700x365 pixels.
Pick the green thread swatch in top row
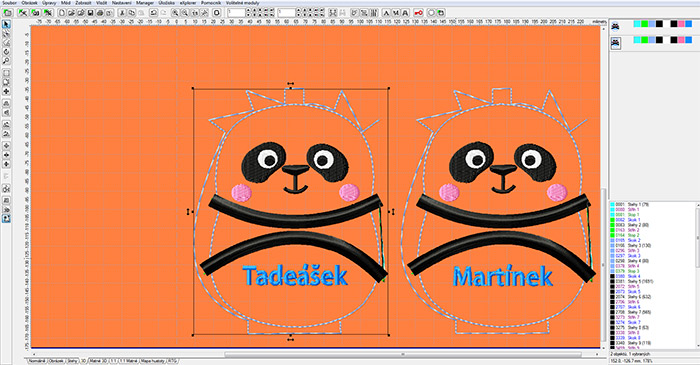(x=644, y=24)
